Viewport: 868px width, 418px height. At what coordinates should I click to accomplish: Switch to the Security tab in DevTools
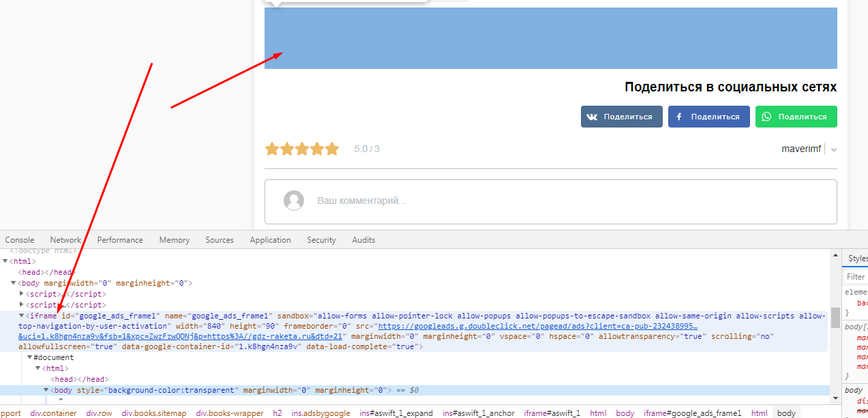pyautogui.click(x=322, y=240)
